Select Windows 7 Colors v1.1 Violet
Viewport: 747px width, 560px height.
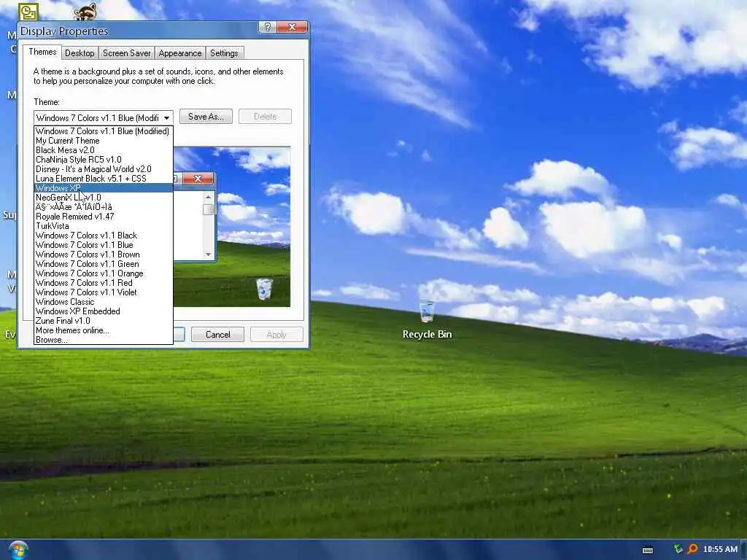click(x=104, y=292)
